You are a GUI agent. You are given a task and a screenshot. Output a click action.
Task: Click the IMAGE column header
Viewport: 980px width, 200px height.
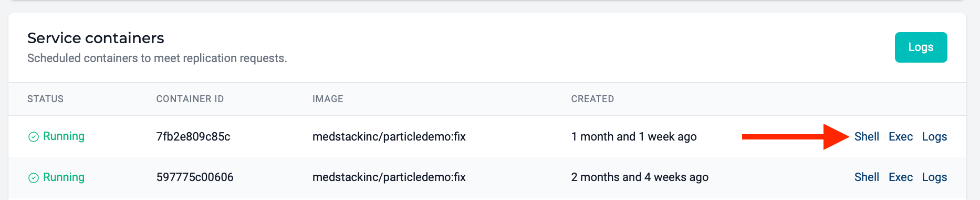pos(328,99)
